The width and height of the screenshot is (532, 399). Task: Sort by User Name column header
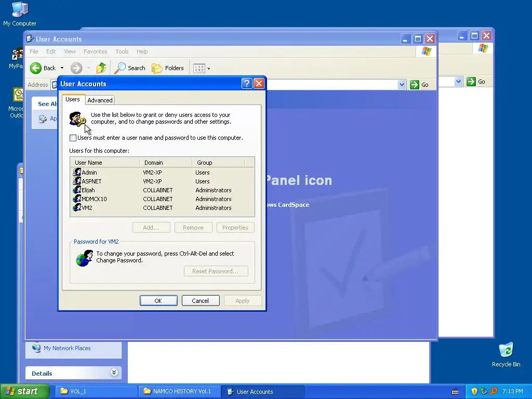[105, 163]
